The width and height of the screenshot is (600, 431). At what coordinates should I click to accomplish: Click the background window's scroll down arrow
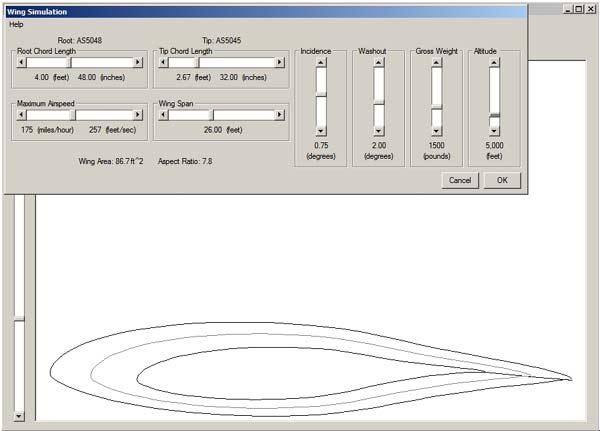(19, 416)
